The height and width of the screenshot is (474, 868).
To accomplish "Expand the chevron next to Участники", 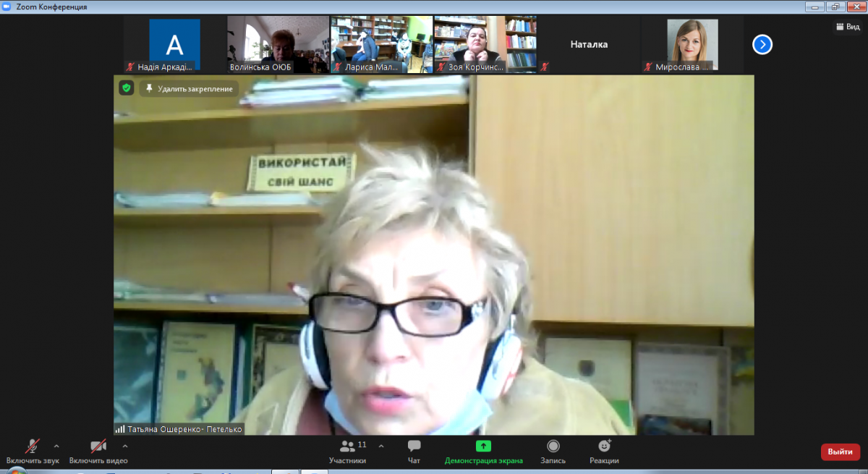I will click(x=381, y=446).
